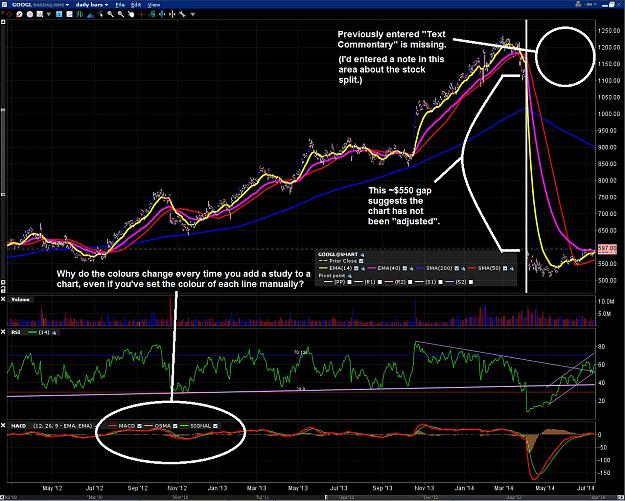625x501 pixels.
Task: Toggle the EMA(14) visibility checkbox
Action: click(356, 269)
